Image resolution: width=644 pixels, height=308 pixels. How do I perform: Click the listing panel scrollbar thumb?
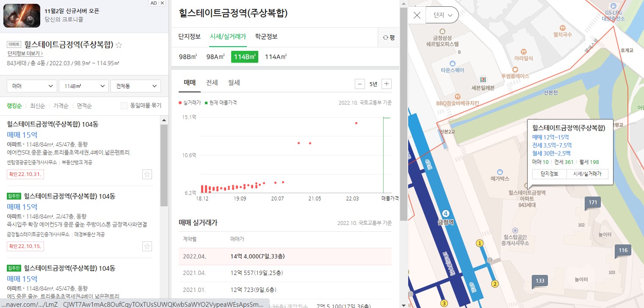164,165
